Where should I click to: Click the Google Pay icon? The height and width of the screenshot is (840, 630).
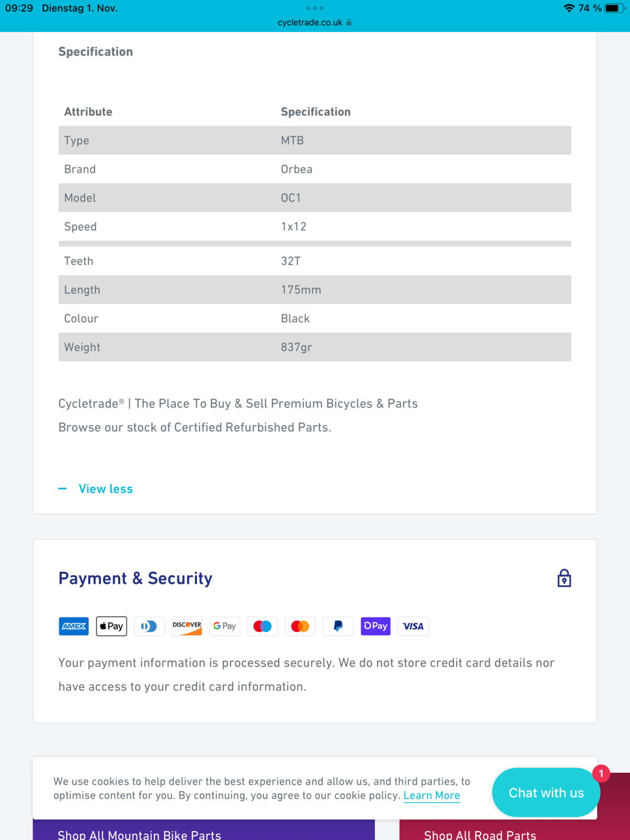tap(225, 626)
